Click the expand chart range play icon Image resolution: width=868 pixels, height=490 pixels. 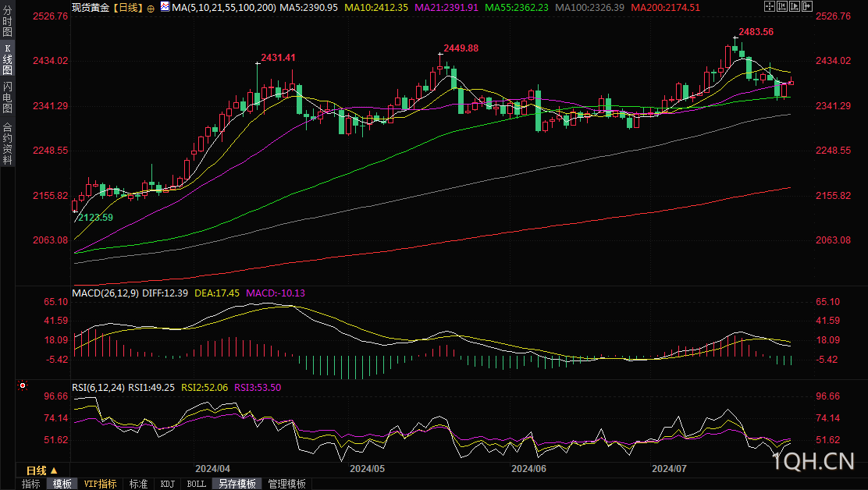click(x=795, y=7)
